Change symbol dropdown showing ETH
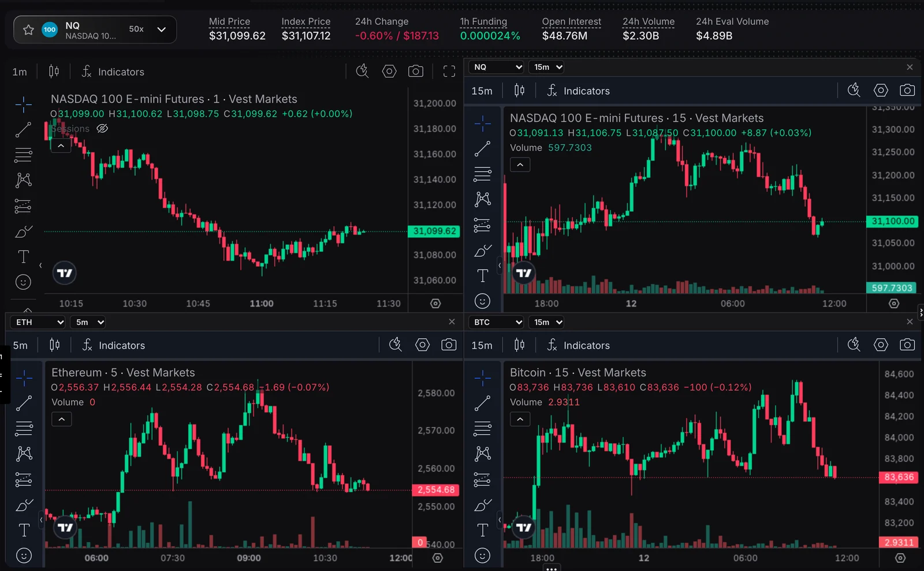Image resolution: width=924 pixels, height=571 pixels. [38, 322]
